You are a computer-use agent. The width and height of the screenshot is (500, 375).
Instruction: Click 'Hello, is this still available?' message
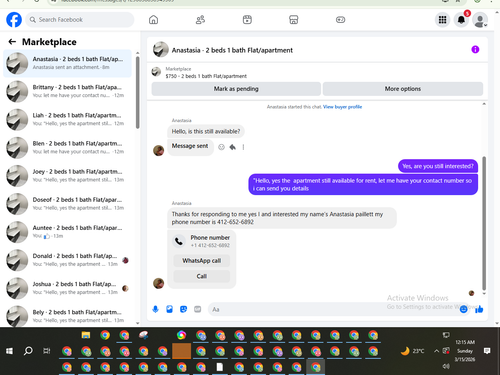(x=206, y=132)
